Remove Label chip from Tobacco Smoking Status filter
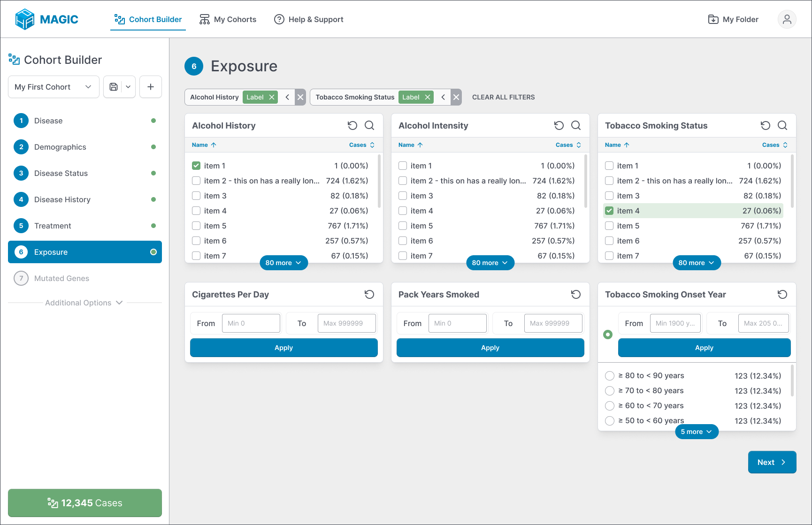The image size is (812, 525). [427, 97]
